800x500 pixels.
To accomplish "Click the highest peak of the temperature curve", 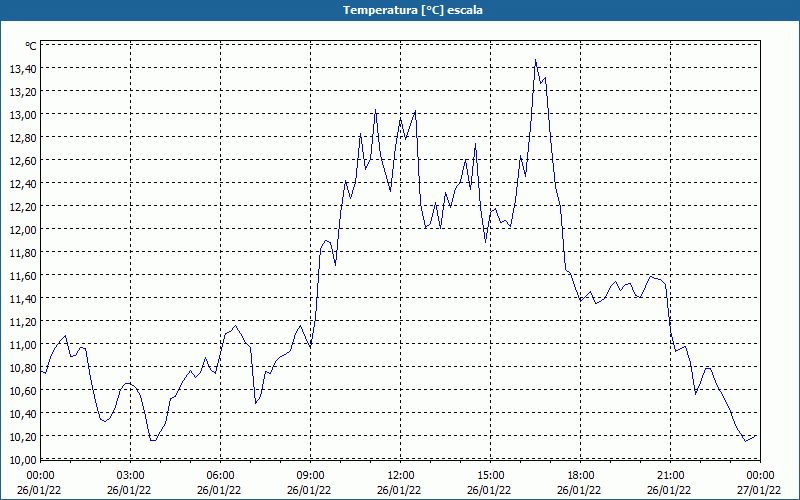I will (x=535, y=60).
